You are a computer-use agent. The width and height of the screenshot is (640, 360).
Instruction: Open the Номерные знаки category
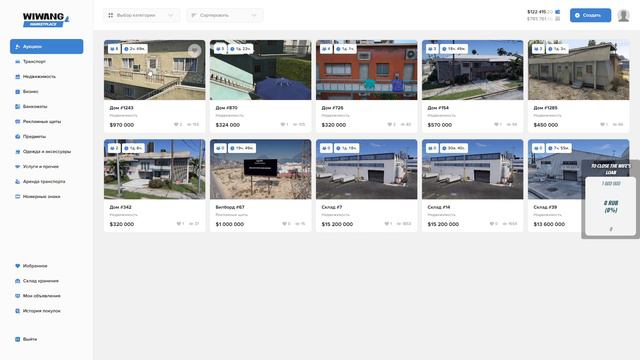[x=41, y=197]
